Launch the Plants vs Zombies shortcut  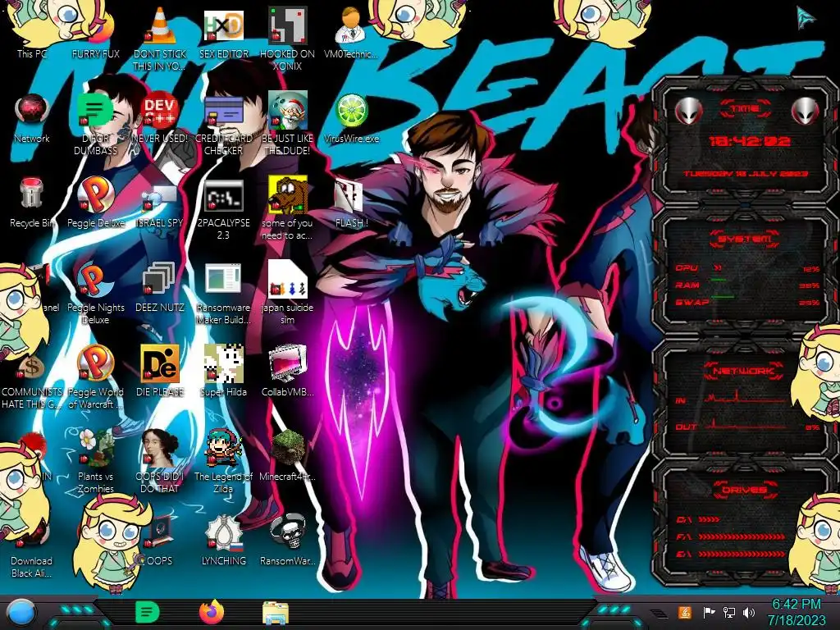pyautogui.click(x=96, y=461)
